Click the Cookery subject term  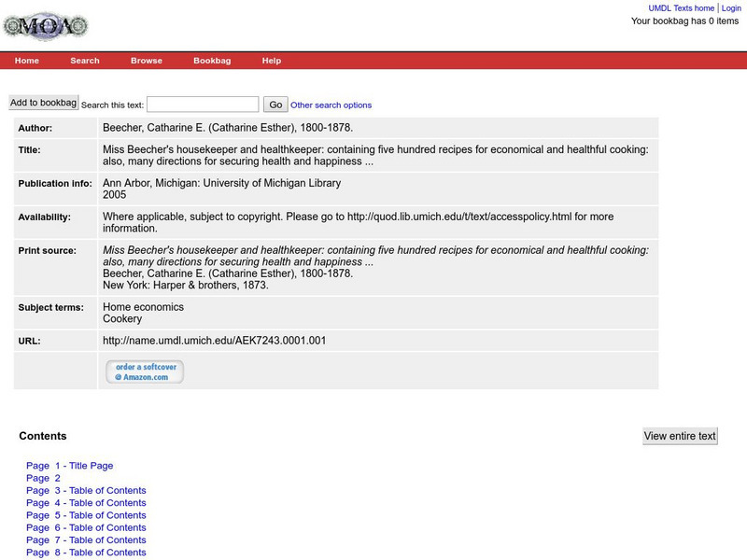pyautogui.click(x=122, y=318)
